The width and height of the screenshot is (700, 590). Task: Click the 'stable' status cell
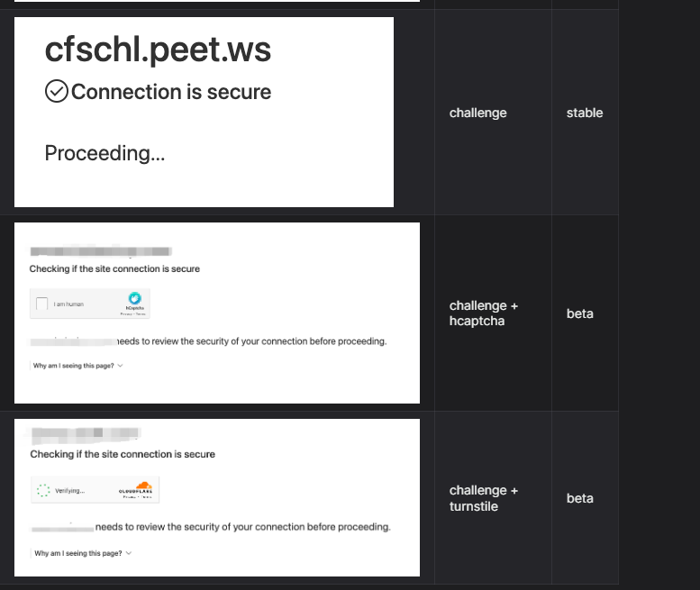tap(585, 113)
